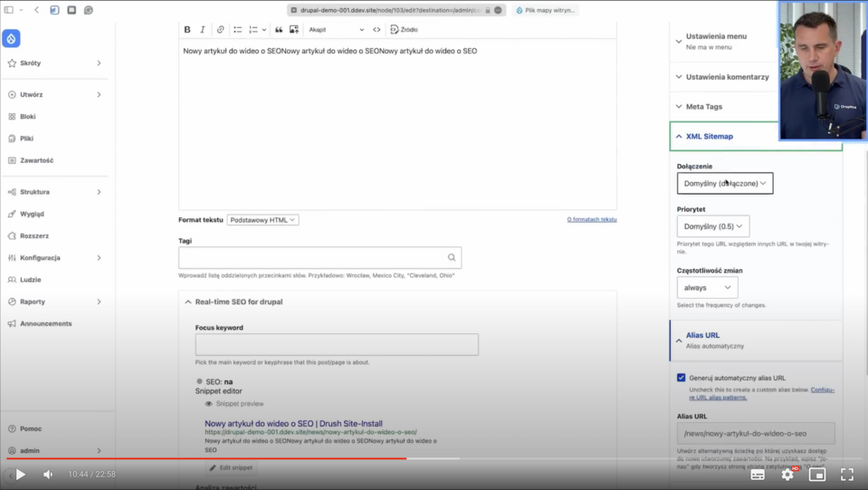868x490 pixels.
Task: Open Struktura sidebar menu
Action: pos(34,192)
